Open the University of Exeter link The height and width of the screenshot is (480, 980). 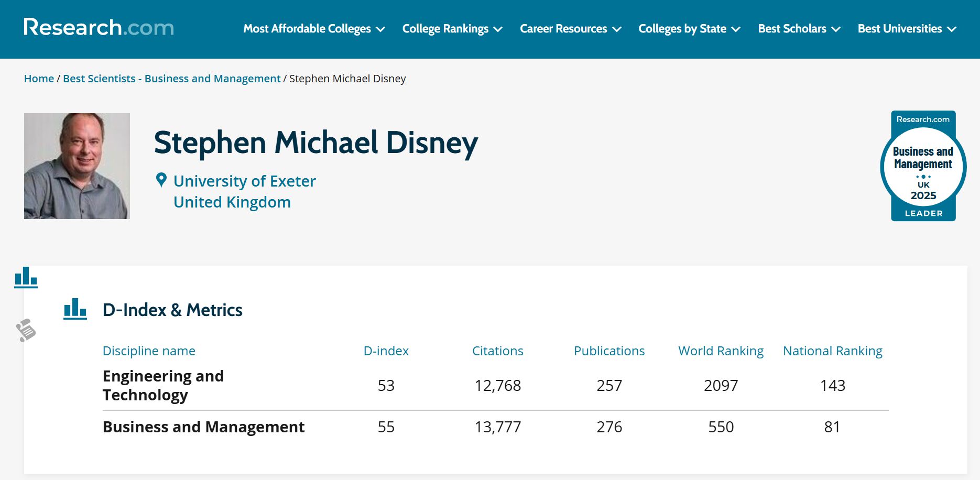[x=244, y=181]
